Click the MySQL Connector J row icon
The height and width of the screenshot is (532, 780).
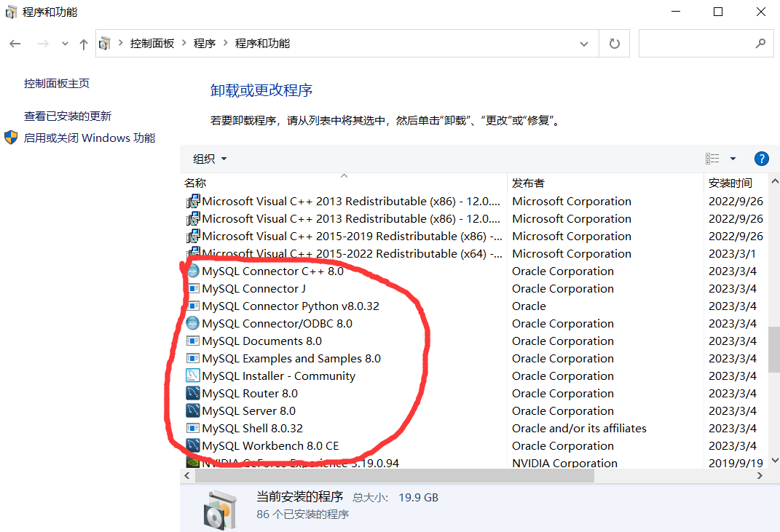pyautogui.click(x=193, y=288)
